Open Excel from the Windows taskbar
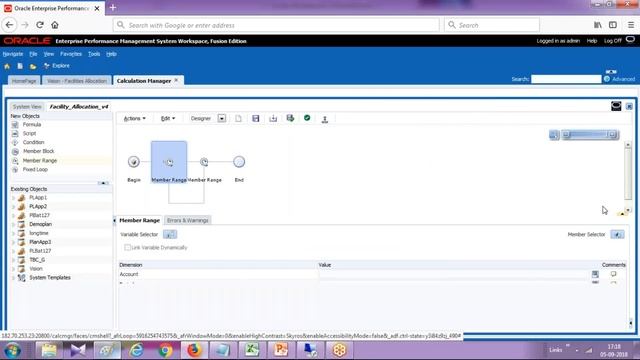The width and height of the screenshot is (640, 360). click(x=252, y=350)
